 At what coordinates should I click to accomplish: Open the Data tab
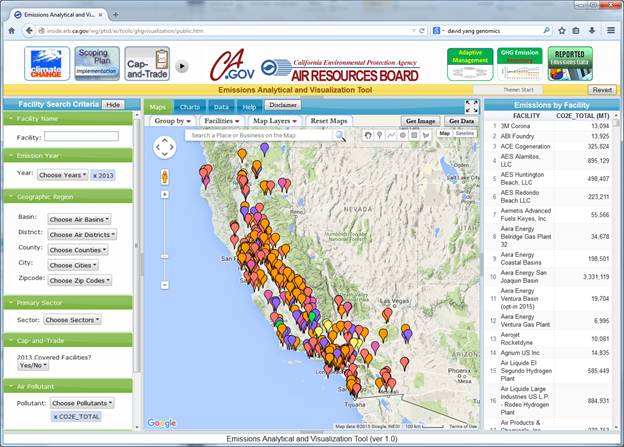[221, 106]
